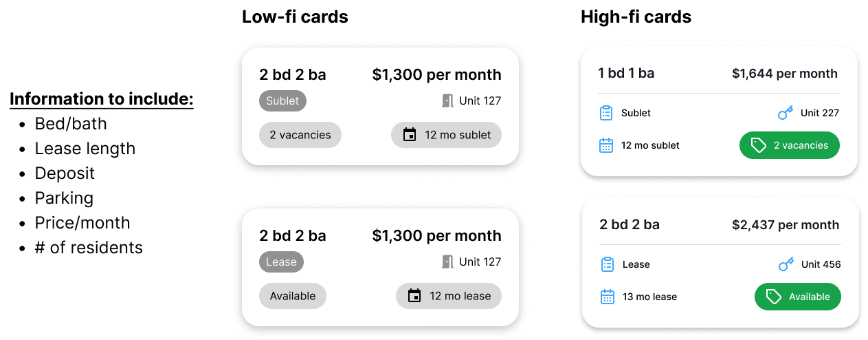This screenshot has height=340, width=868.
Task: Click the $2,437 per month price
Action: point(786,225)
